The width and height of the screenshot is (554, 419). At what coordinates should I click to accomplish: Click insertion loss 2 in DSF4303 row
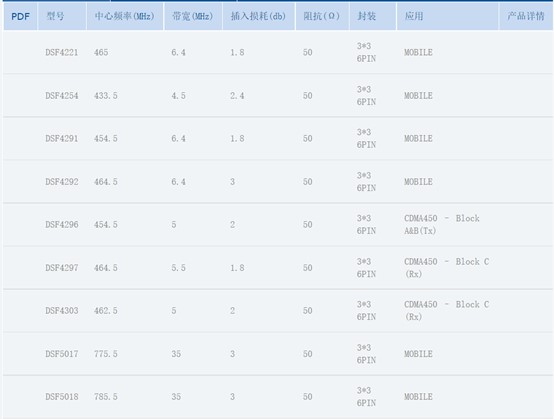(232, 311)
